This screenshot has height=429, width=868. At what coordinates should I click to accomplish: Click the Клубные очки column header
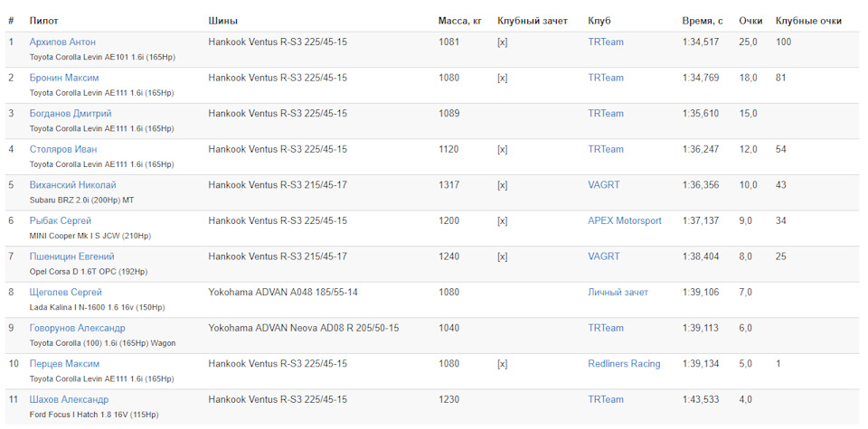coord(808,21)
